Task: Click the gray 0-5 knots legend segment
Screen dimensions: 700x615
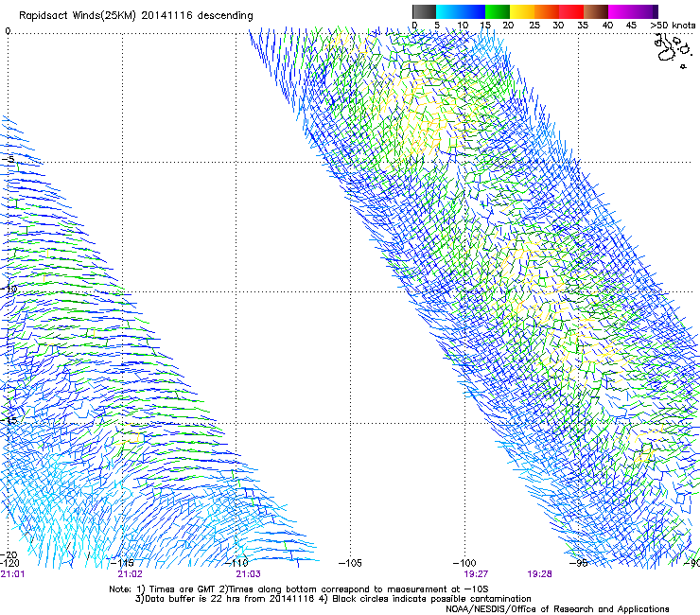Action: pyautogui.click(x=424, y=11)
